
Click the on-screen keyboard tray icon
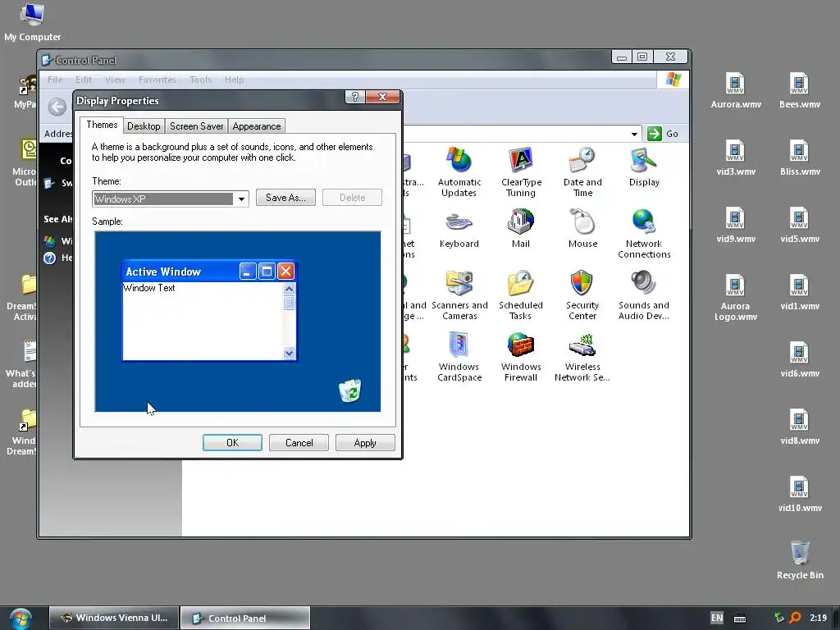(x=740, y=619)
